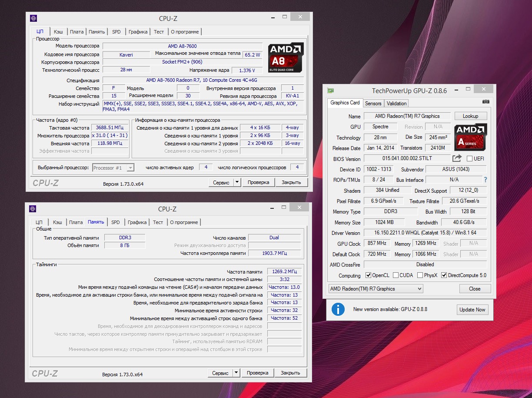The width and height of the screenshot is (532, 398).
Task: Click Update Now button in GPU-Z
Action: pos(472,310)
